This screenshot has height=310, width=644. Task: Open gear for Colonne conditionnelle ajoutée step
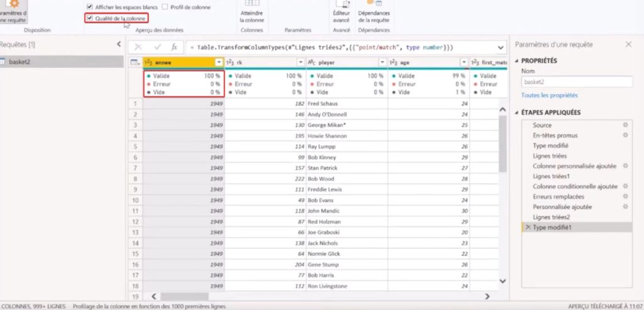626,186
